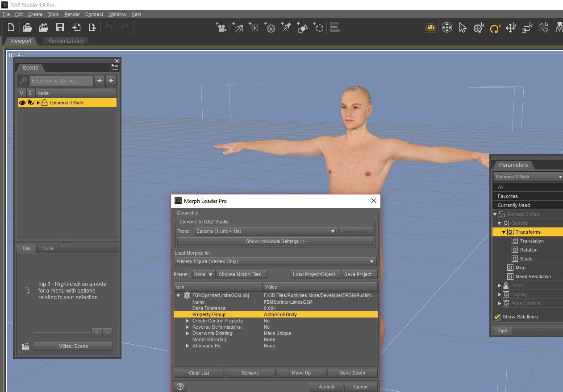Viewport: 563px width, 392px height.
Task: Open the Align bars toolbar icon
Action: pos(335,27)
